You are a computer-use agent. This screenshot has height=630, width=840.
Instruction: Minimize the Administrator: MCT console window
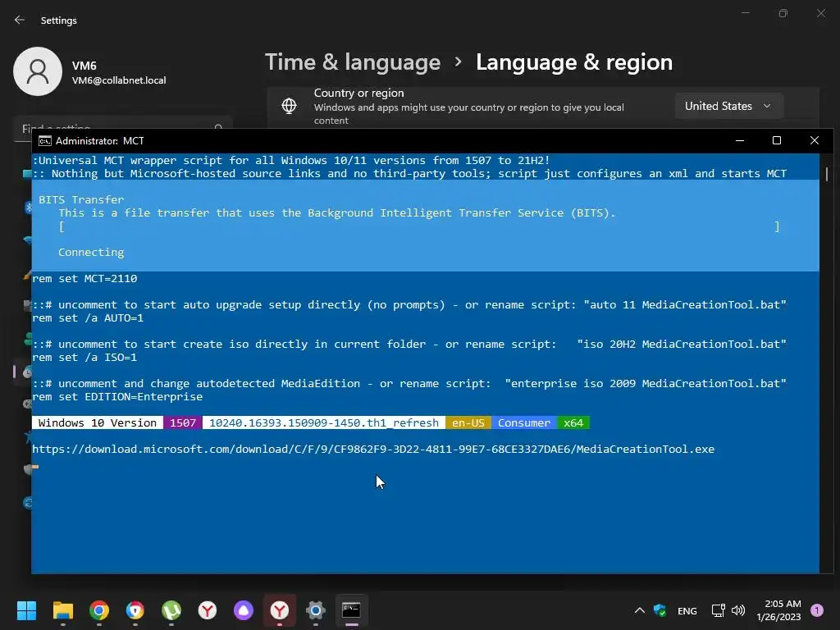740,141
